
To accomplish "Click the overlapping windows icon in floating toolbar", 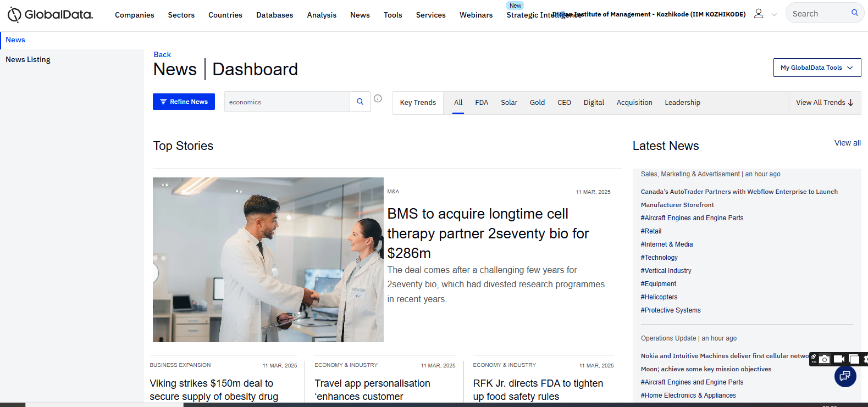I will click(x=854, y=359).
